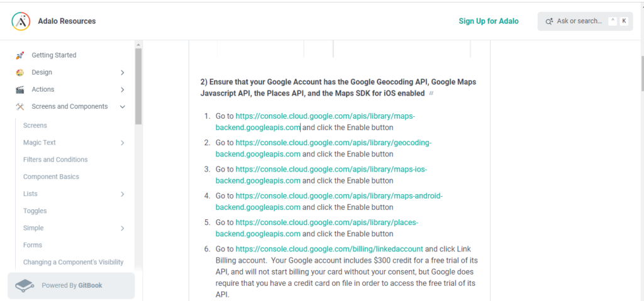This screenshot has width=644, height=301.
Task: Open the Lists page
Action: 30,194
